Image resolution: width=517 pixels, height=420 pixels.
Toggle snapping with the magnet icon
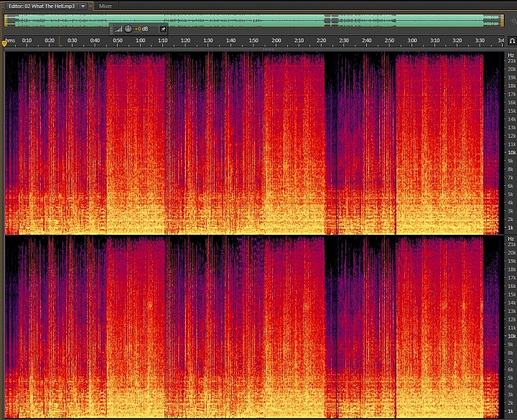(512, 41)
